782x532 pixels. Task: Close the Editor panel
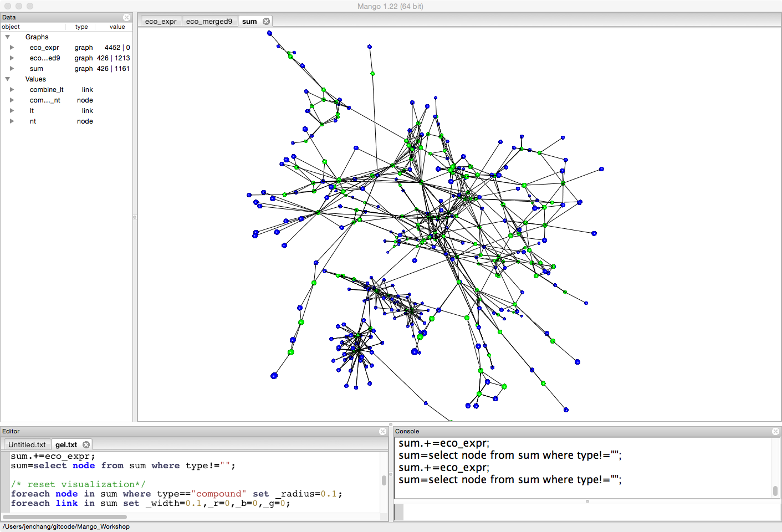coord(382,431)
